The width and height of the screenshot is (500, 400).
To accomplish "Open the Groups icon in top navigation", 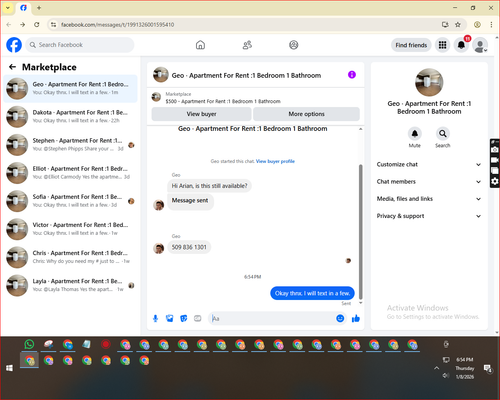I will (x=294, y=45).
